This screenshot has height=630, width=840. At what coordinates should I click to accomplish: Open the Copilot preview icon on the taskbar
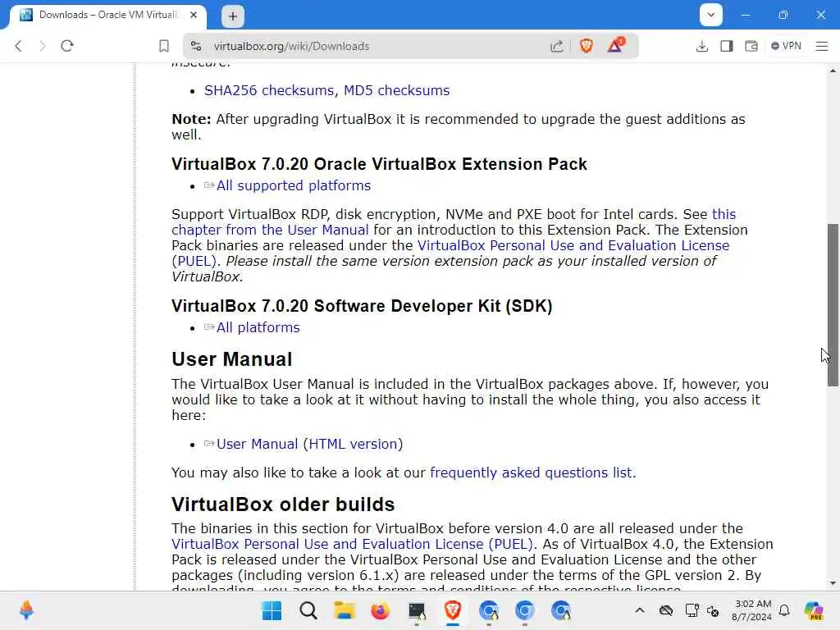tap(814, 610)
